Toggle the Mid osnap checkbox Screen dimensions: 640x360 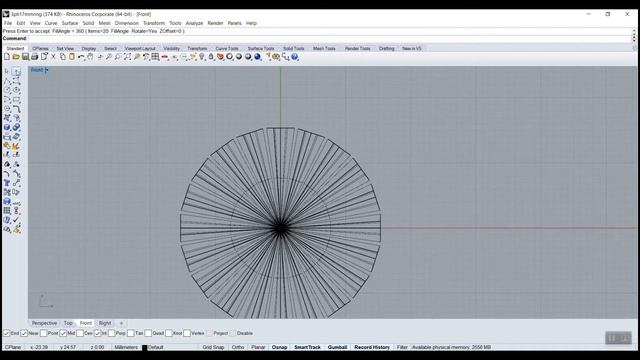[63, 333]
